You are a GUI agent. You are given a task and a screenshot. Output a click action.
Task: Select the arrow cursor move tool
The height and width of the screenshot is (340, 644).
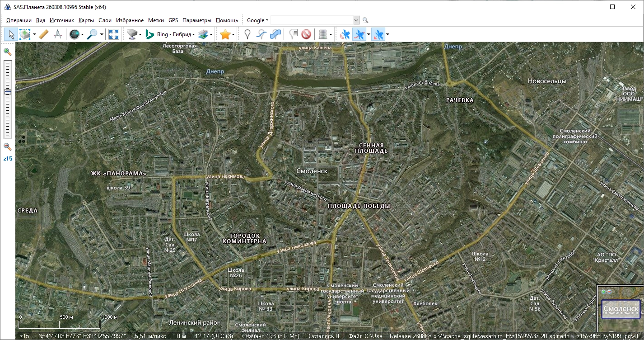coord(12,34)
